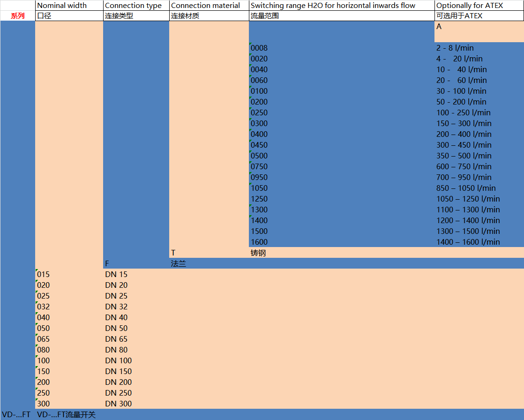
Task: Select the "2 - 8 l/min" cell
Action: pyautogui.click(x=479, y=48)
